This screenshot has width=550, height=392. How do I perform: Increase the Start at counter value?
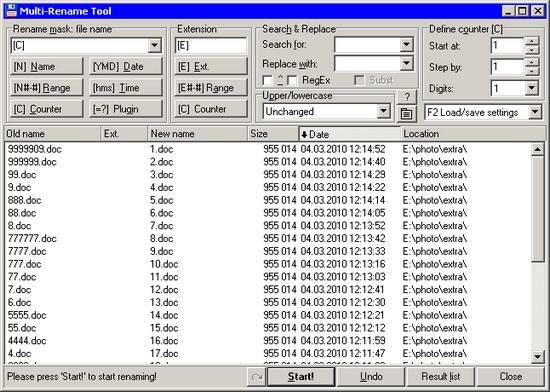point(532,41)
